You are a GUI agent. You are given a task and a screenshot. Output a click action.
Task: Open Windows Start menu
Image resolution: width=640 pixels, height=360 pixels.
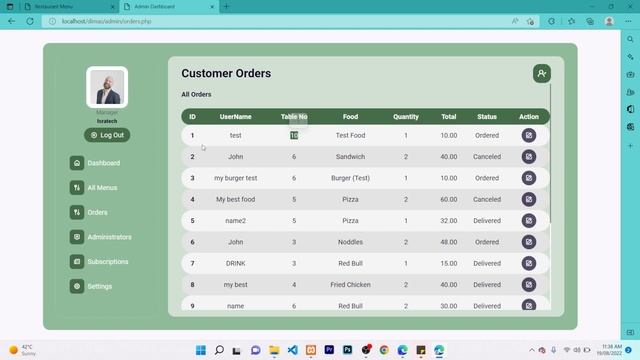[x=201, y=350]
